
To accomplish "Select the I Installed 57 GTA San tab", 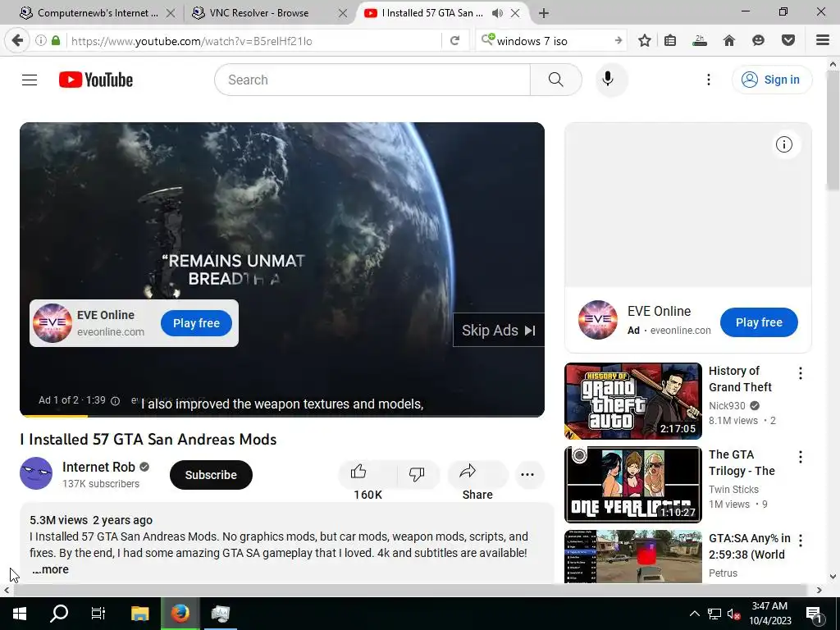I will [x=431, y=13].
